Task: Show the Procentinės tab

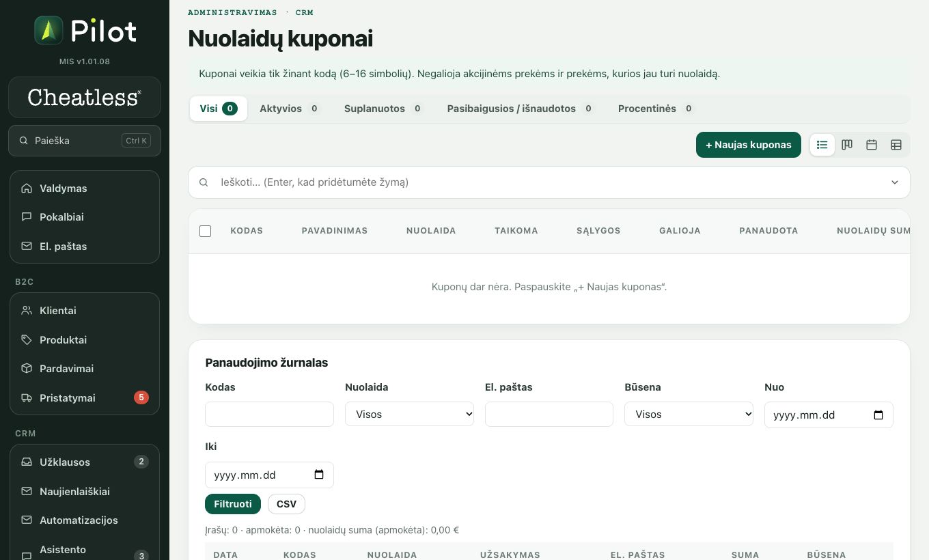Action: tap(656, 109)
